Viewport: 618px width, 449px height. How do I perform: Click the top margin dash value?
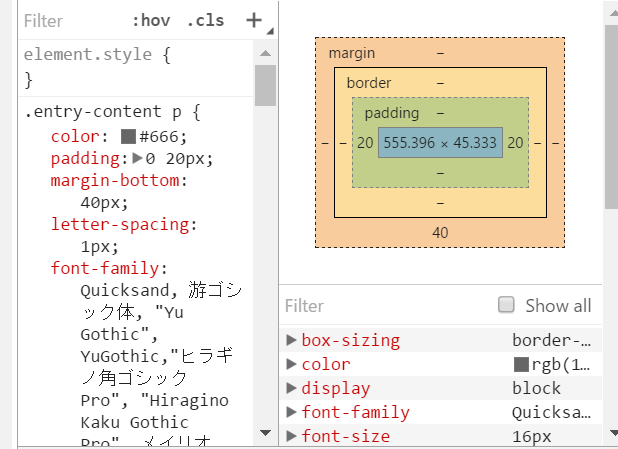pos(440,53)
